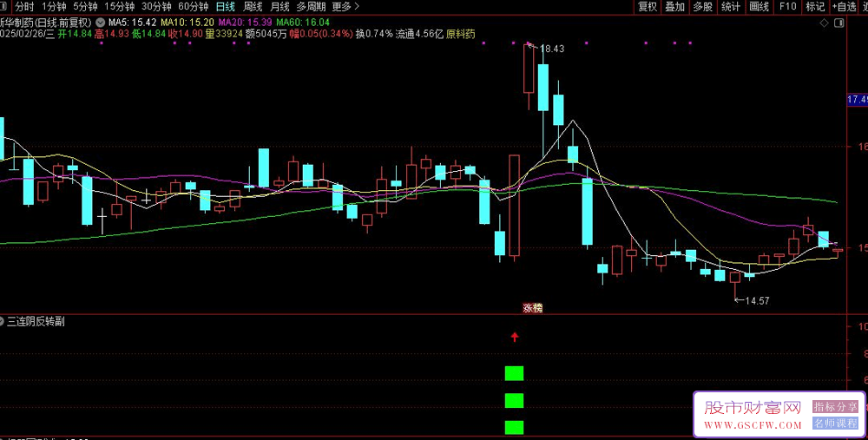Click the 额5045万 amount value
Viewport: 868px width, 440px height.
266,35
